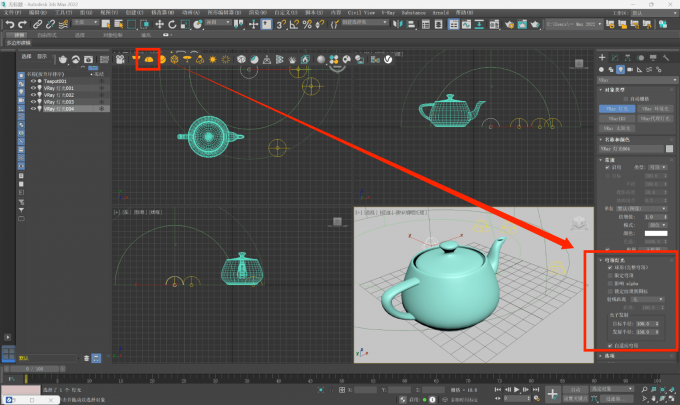Open the workspace selector dropdown
Image resolution: width=680 pixels, height=405 pixels.
(654, 13)
